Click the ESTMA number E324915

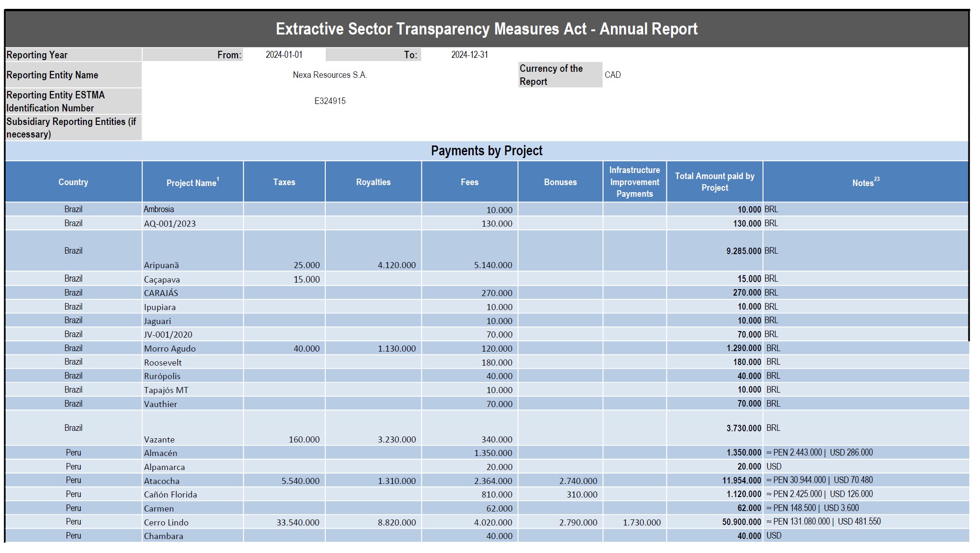[329, 101]
